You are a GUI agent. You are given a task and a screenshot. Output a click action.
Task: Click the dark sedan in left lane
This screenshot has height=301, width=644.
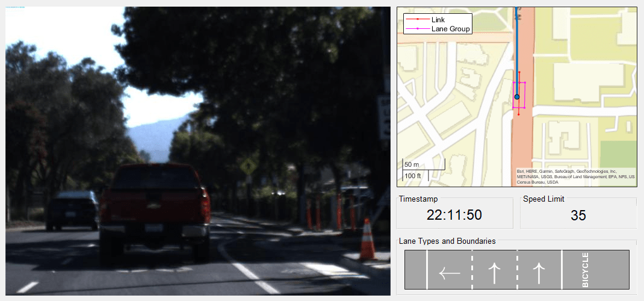click(x=72, y=210)
